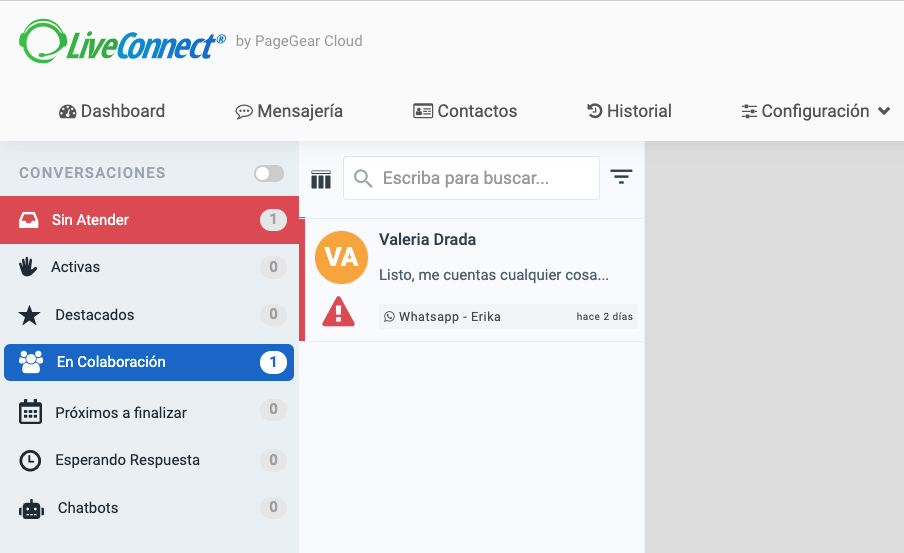Click the Chatbots zero count badge
The image size is (904, 553).
(273, 507)
